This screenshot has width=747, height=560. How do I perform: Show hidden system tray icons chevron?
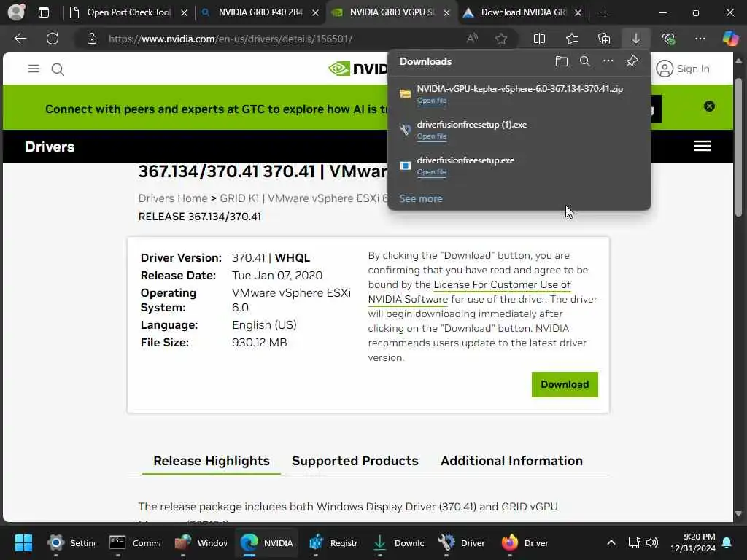click(x=611, y=542)
